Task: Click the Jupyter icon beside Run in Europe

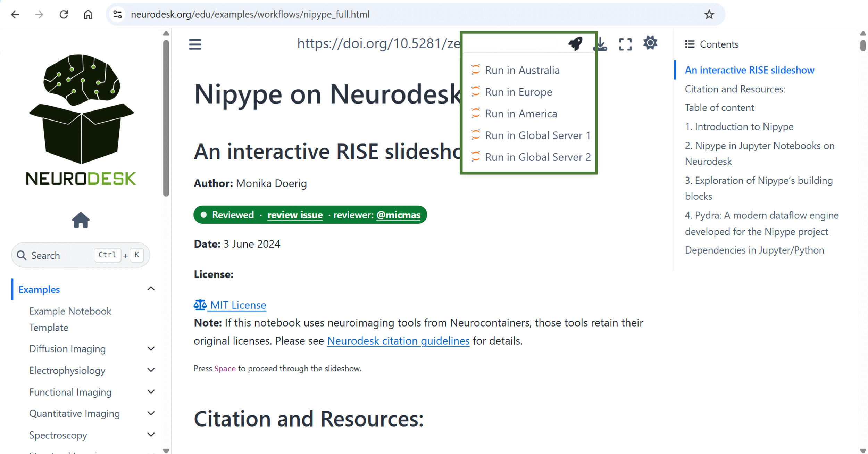Action: pos(476,92)
